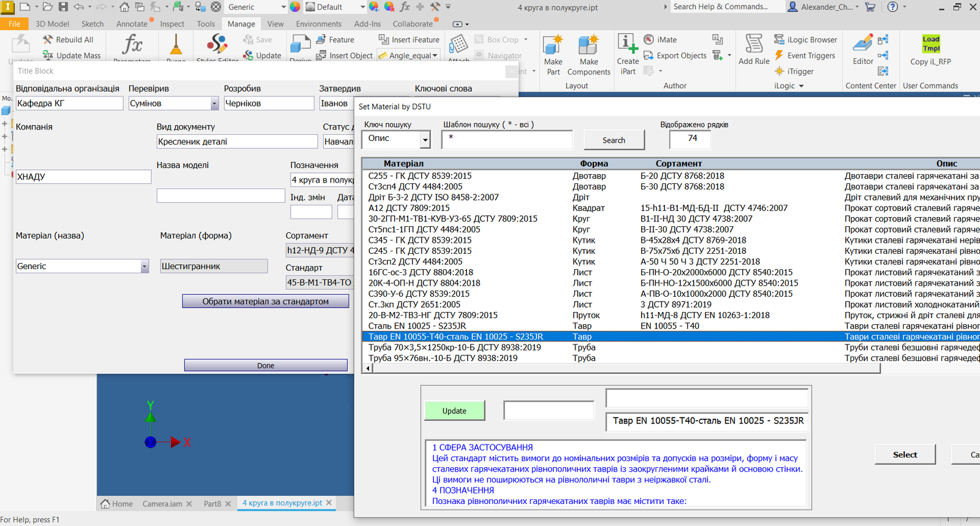Click the green Update button

click(454, 411)
